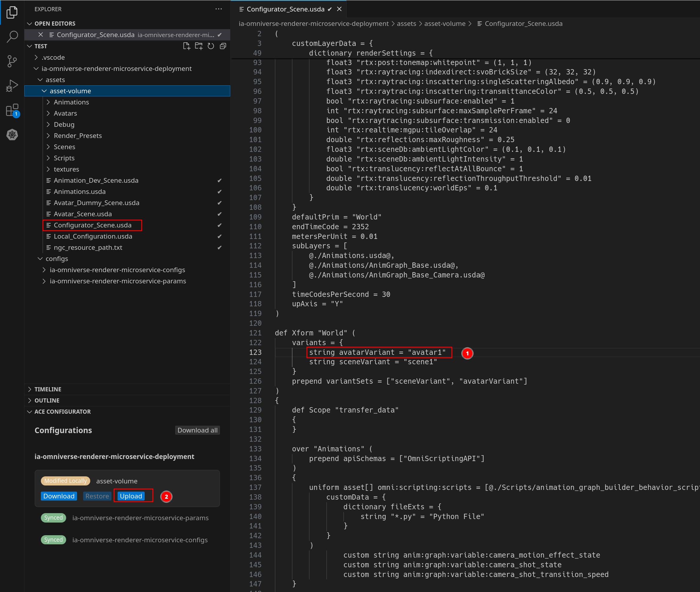Click the def Scope "transfer_data" line

[x=345, y=410]
